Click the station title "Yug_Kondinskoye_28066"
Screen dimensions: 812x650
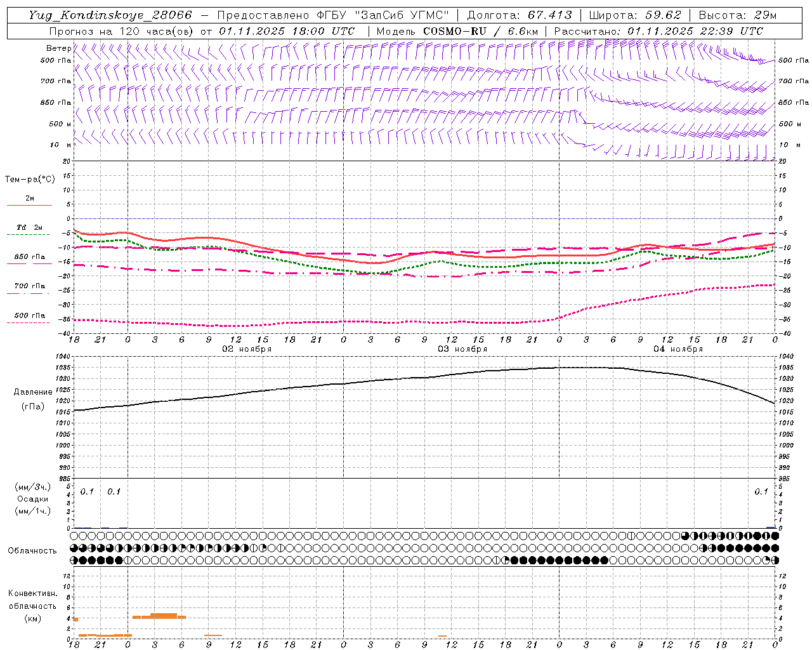pyautogui.click(x=110, y=15)
